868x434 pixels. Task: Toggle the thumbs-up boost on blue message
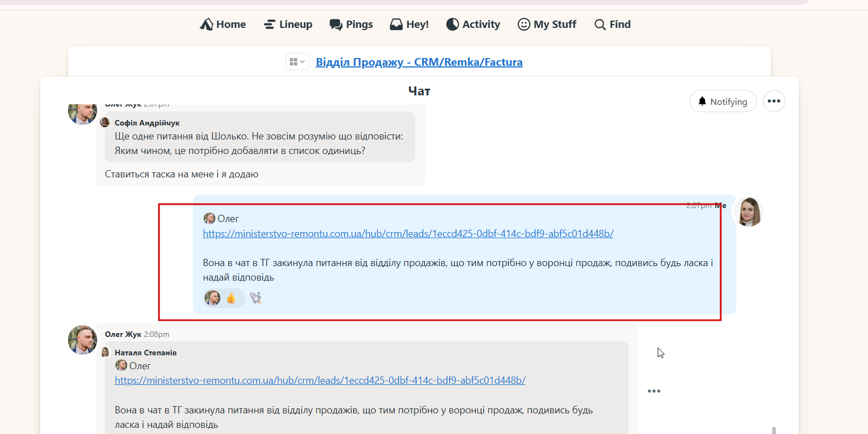pyautogui.click(x=224, y=298)
